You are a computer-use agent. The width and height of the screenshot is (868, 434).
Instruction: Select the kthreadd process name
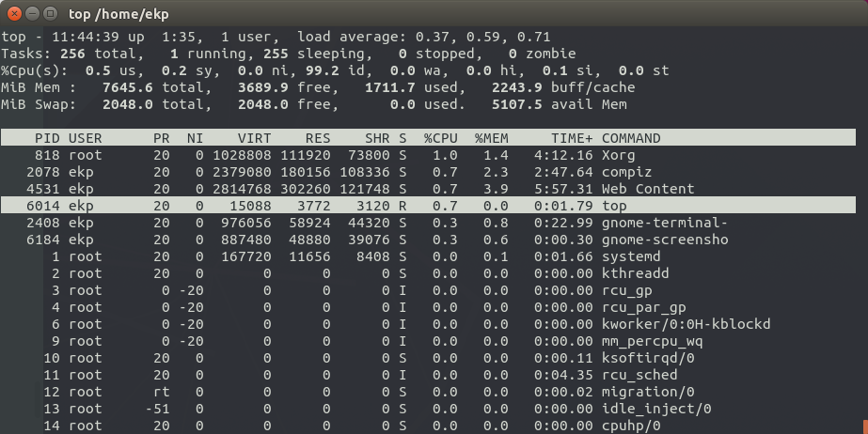pyautogui.click(x=636, y=273)
